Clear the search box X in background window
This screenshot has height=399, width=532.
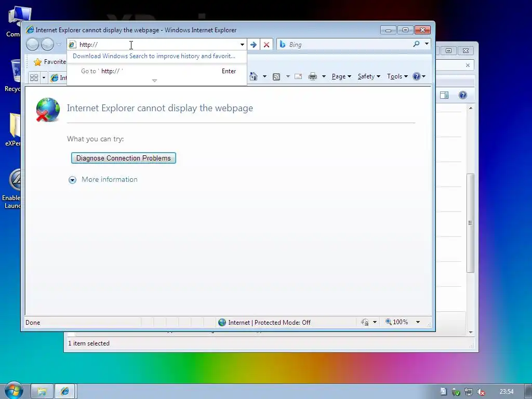468,65
